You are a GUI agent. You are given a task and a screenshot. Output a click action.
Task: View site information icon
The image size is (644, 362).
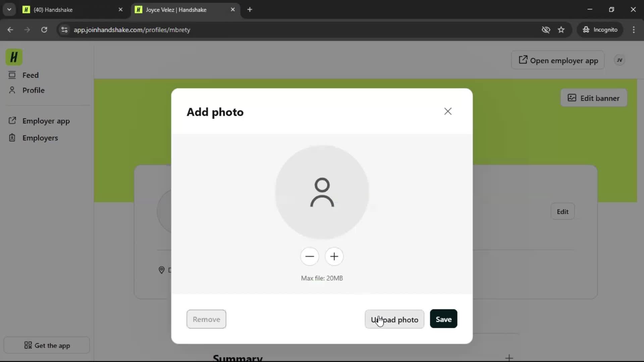point(64,30)
